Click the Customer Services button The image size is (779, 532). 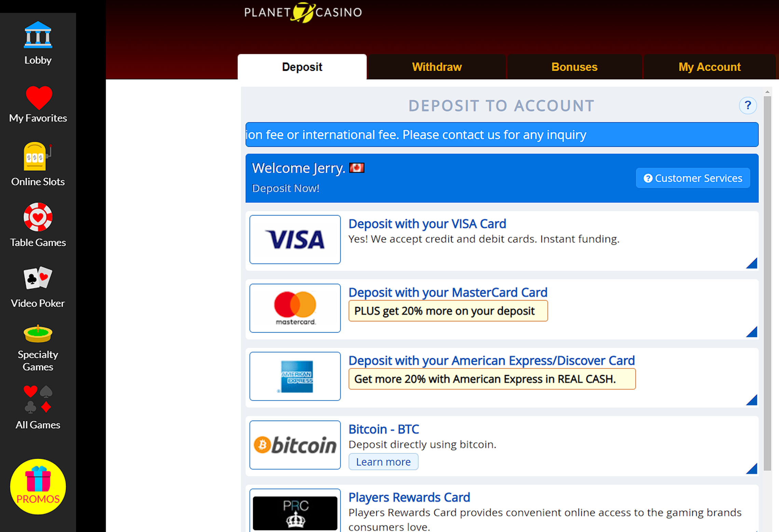[x=693, y=178]
